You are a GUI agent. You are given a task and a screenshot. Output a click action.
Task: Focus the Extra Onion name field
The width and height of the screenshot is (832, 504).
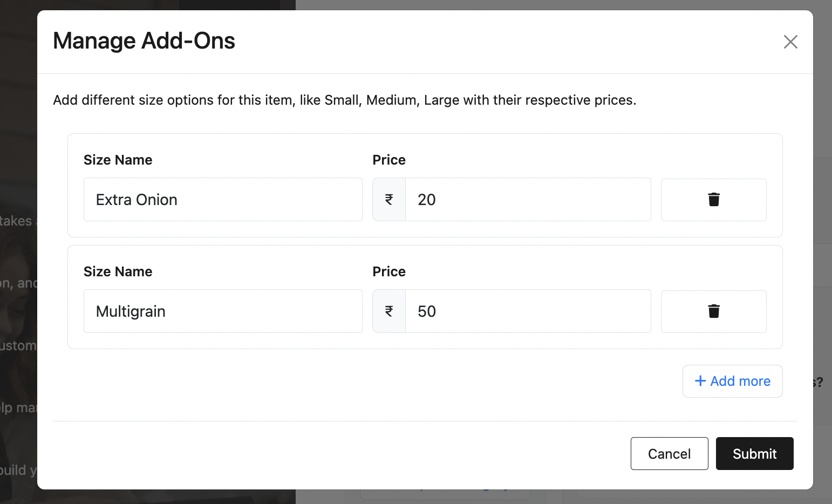(222, 200)
